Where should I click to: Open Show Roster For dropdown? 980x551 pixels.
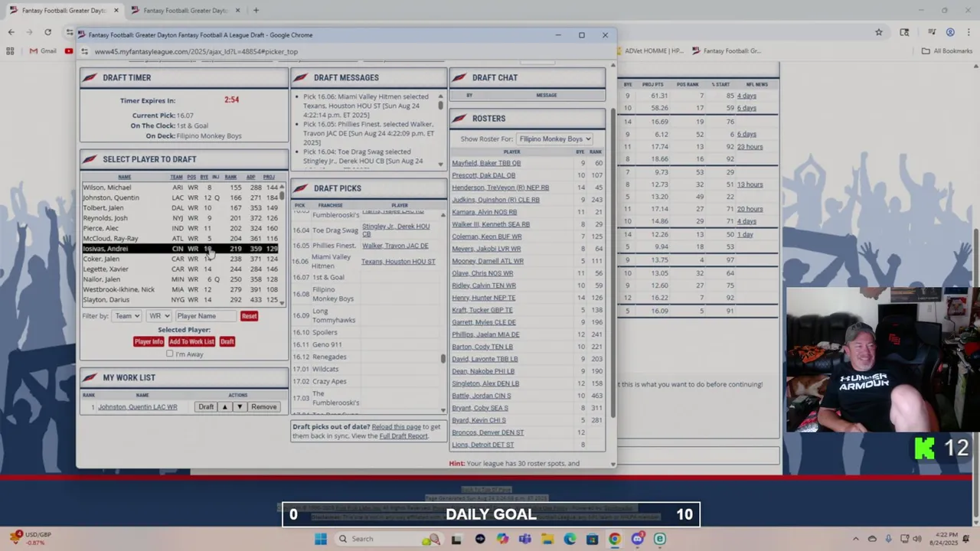point(555,139)
